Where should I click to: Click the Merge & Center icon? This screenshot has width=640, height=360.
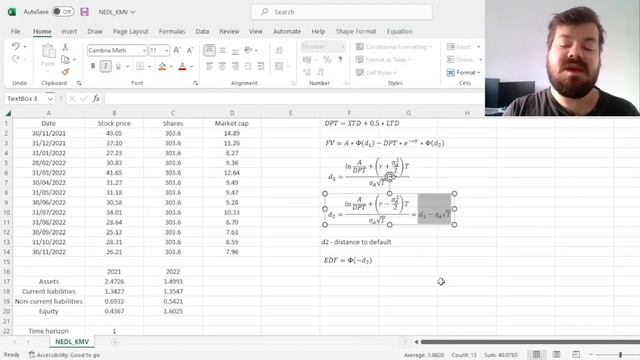point(279,66)
